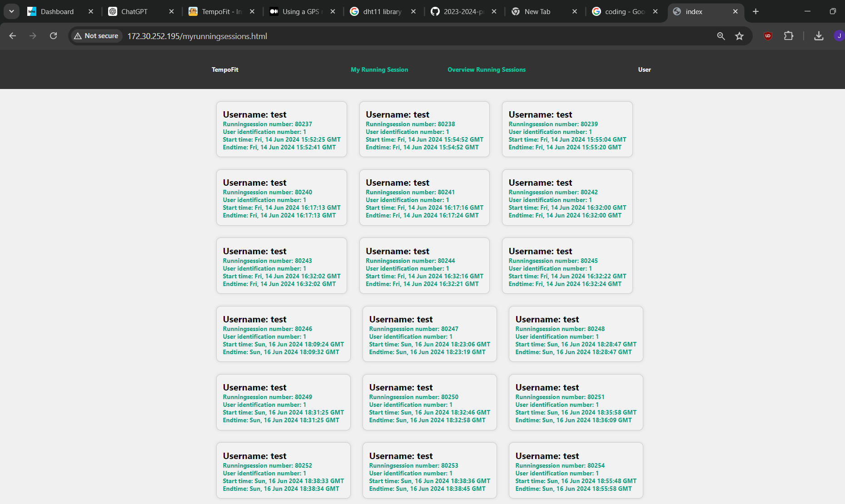
Task: Open the My Running Session link
Action: click(x=379, y=69)
